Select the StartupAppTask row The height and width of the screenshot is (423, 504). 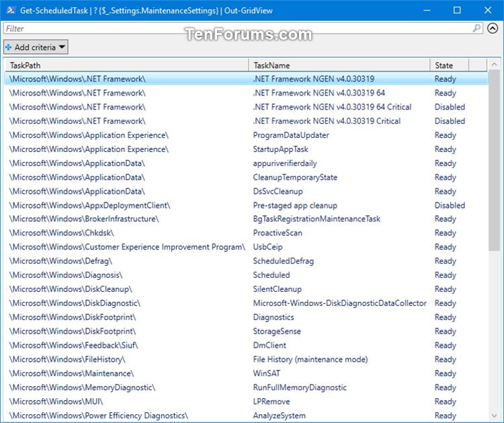click(246, 149)
